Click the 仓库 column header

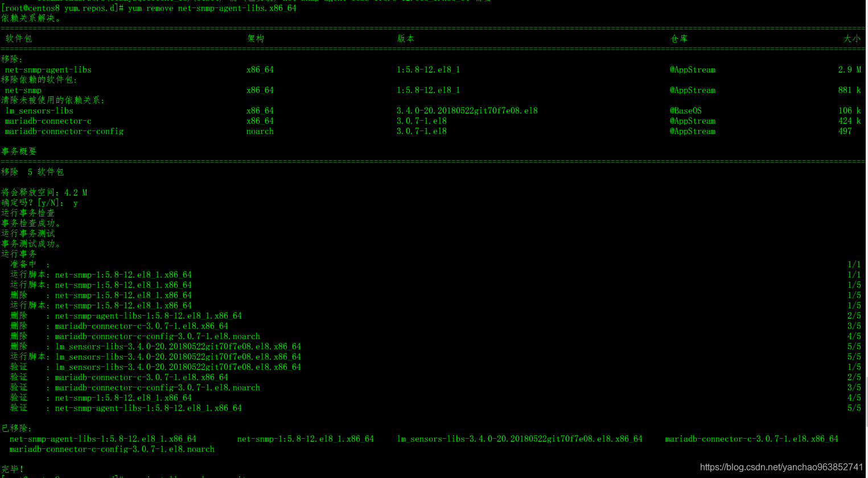tap(679, 39)
